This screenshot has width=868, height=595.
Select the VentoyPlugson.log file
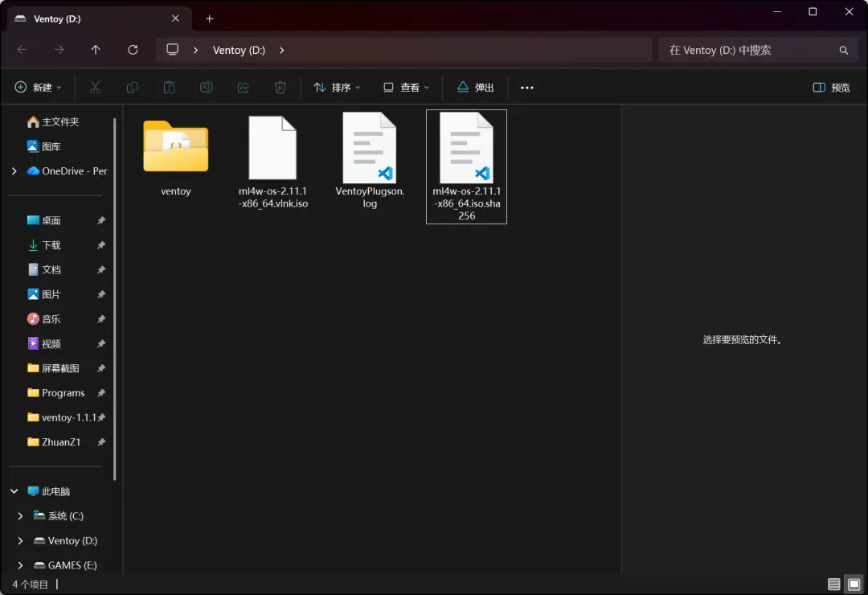(370, 162)
